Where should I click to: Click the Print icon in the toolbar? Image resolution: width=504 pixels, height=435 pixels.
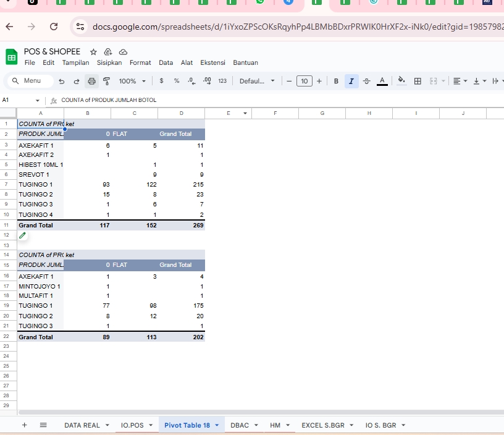91,80
